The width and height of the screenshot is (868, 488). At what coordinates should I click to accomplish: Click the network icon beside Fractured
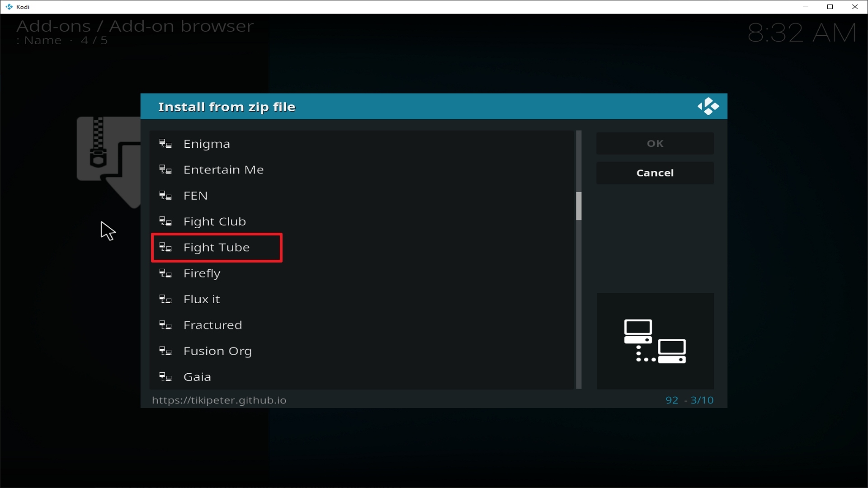click(x=165, y=325)
